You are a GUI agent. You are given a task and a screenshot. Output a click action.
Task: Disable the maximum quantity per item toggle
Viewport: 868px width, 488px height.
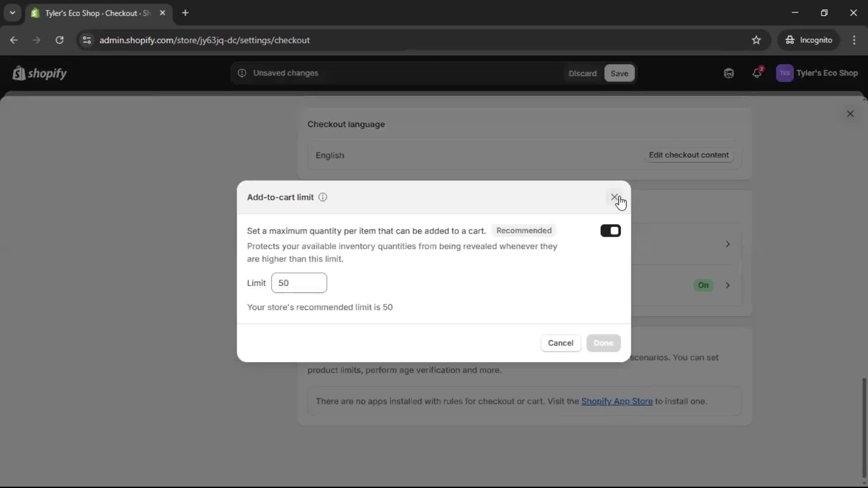click(610, 230)
